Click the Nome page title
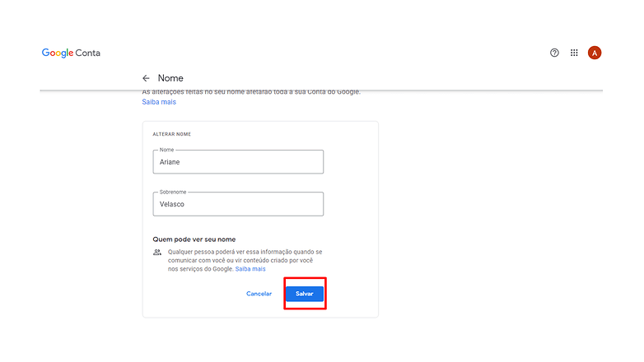This screenshot has width=644, height=362. point(170,78)
